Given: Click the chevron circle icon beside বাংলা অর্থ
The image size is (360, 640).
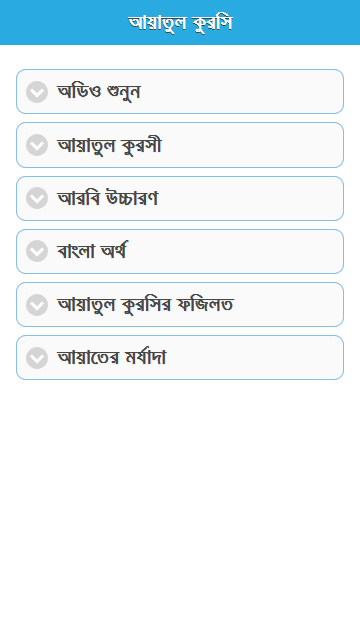Looking at the screenshot, I should click(37, 251).
